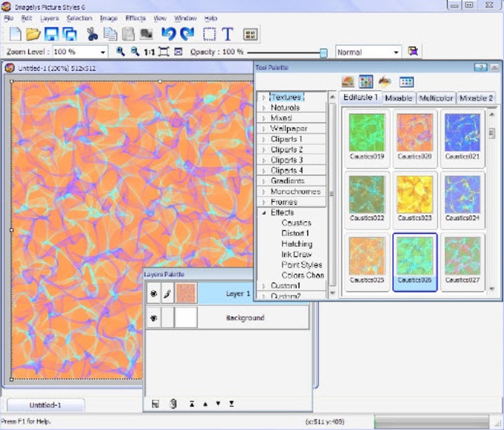Hide Layer 1 using its eye icon
This screenshot has width=504, height=430.
(x=154, y=294)
